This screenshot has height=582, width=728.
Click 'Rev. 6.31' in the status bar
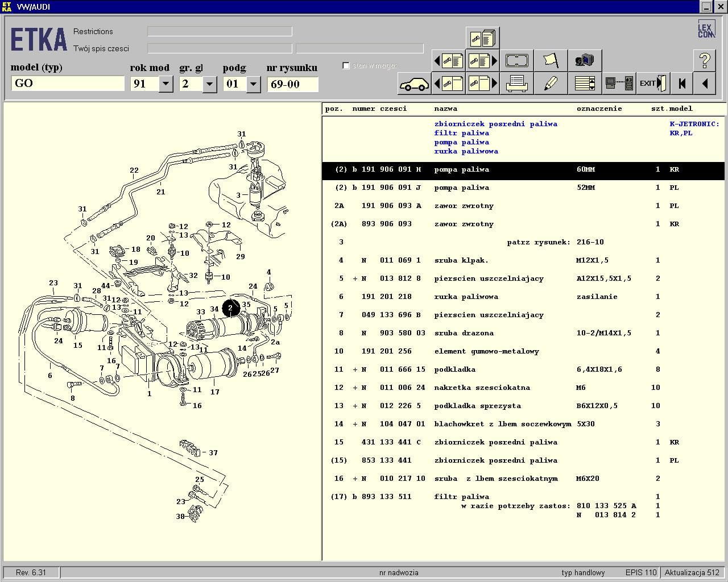pos(31,572)
